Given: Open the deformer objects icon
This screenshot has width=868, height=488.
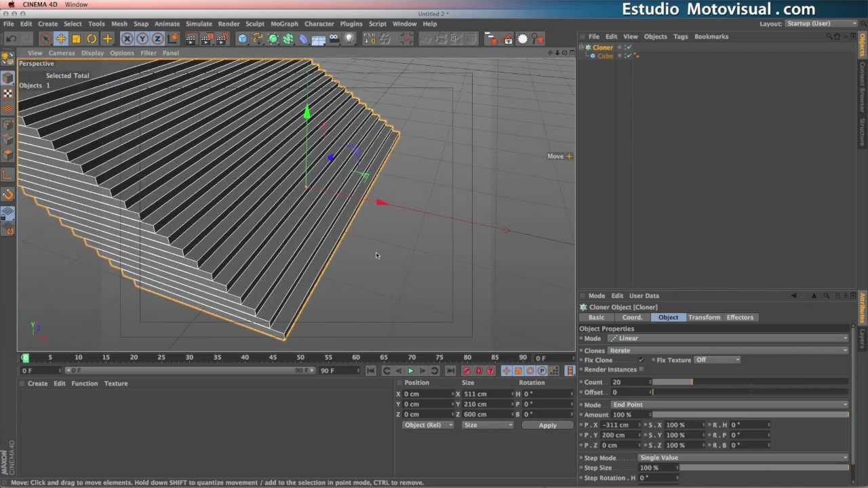Looking at the screenshot, I should click(x=303, y=39).
